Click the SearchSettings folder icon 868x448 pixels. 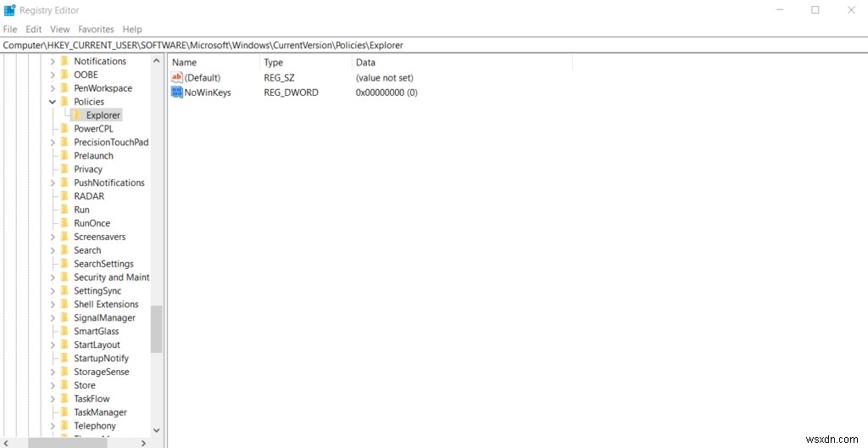[x=64, y=264]
